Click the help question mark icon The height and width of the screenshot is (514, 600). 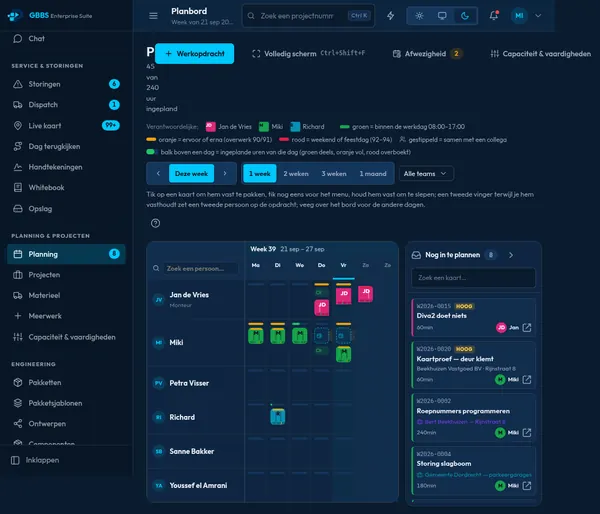point(155,223)
